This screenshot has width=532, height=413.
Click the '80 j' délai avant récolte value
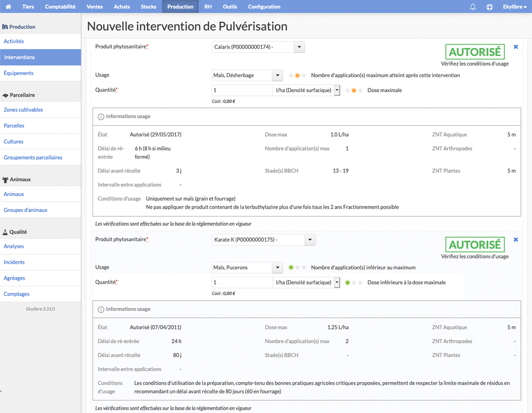point(177,355)
